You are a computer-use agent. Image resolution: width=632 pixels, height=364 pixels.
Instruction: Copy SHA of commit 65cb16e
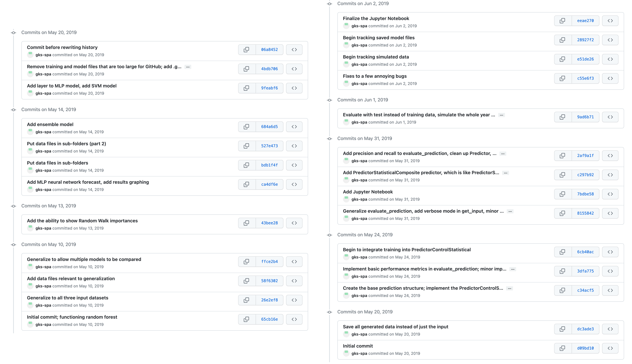point(247,319)
